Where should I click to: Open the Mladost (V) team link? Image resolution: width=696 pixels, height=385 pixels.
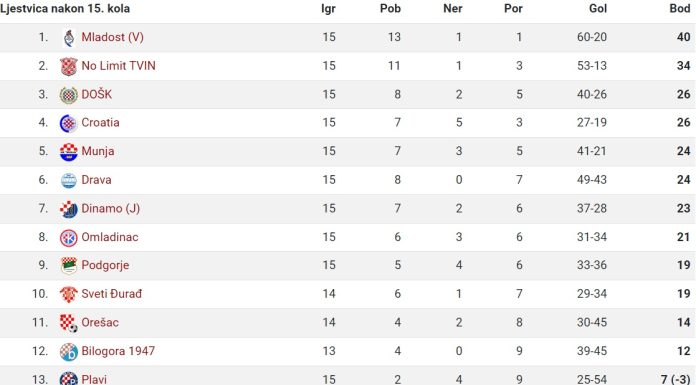point(113,37)
